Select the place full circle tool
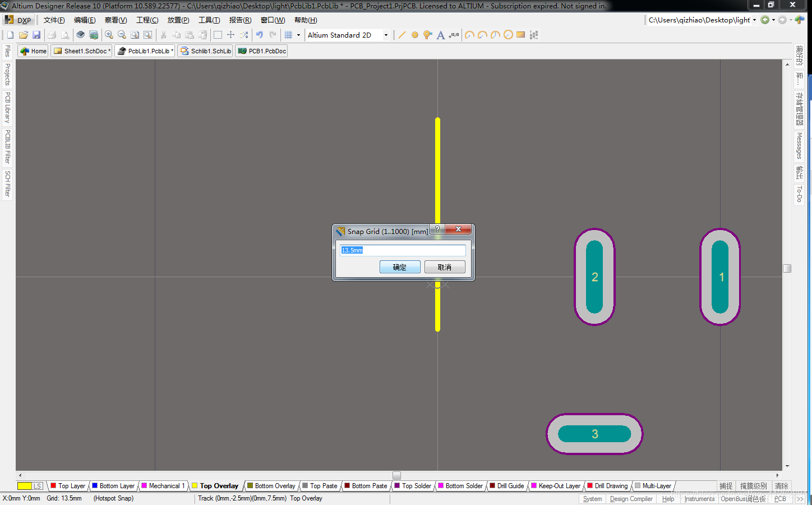Viewport: 812px width, 505px height. tap(508, 35)
